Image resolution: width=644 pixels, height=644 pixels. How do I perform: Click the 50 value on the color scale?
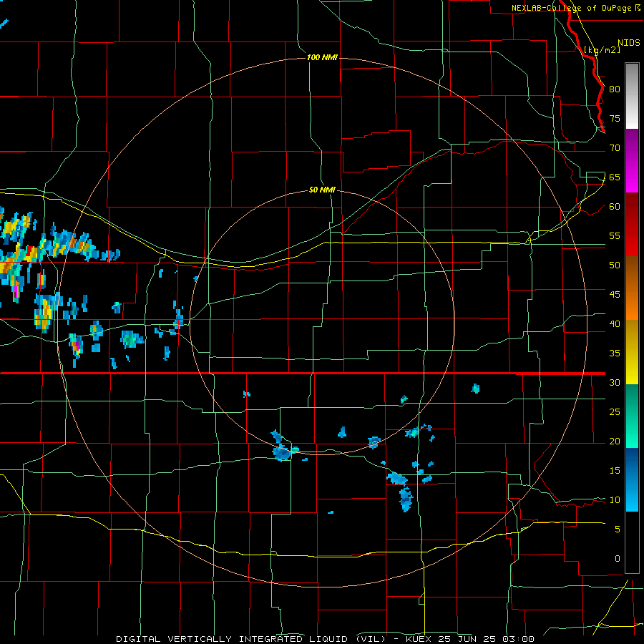click(615, 265)
